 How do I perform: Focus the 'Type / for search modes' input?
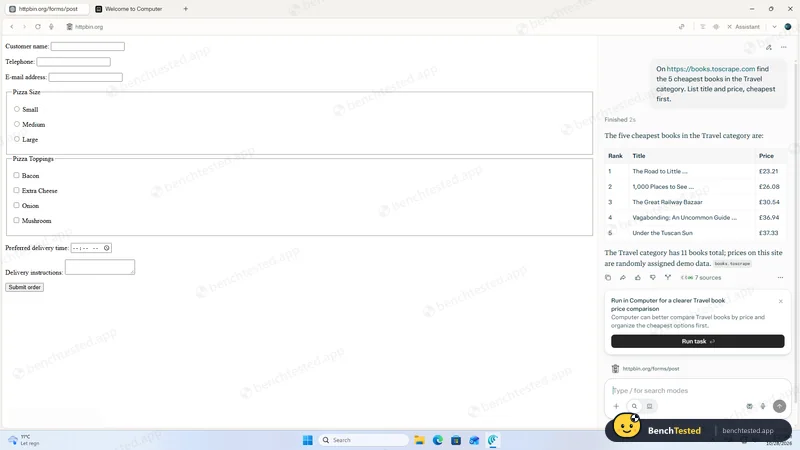click(697, 390)
